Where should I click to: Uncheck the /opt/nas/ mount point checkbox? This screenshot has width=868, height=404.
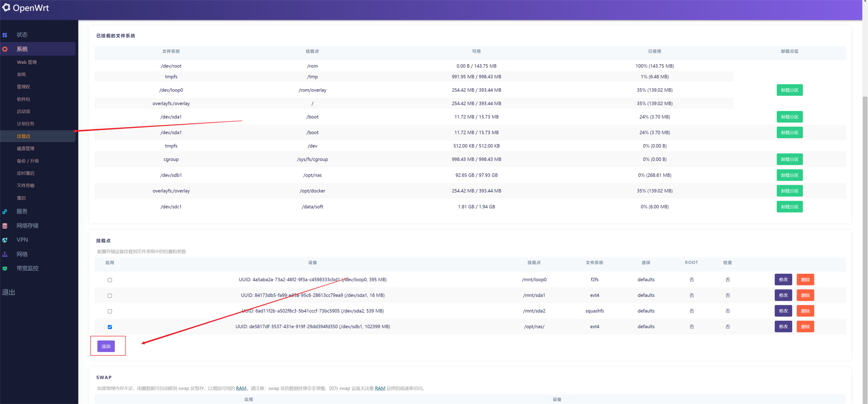110,327
